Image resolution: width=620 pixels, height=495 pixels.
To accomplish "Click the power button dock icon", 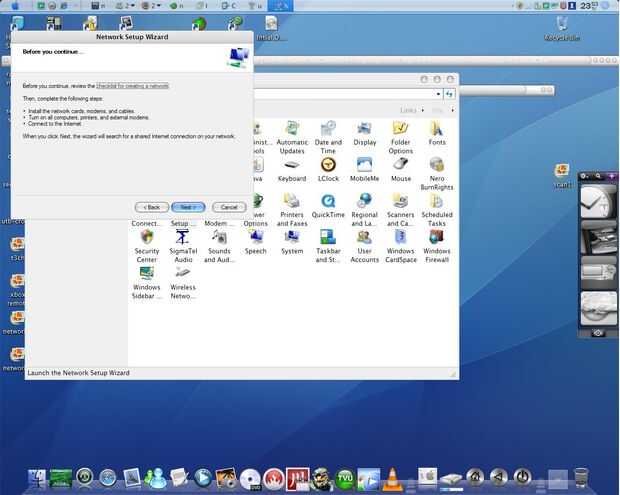I will point(522,477).
